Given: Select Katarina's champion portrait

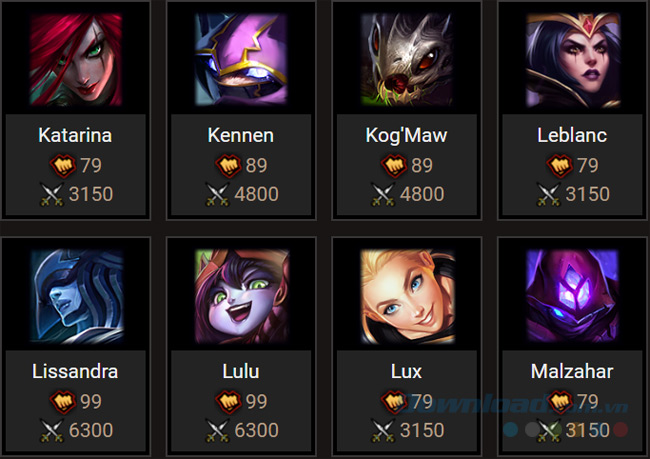Looking at the screenshot, I should click(75, 59).
